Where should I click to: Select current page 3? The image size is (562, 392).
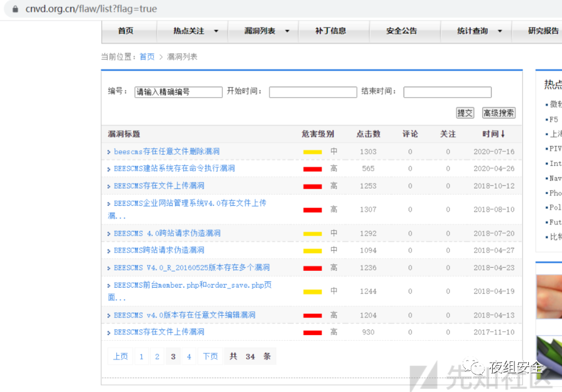point(173,356)
